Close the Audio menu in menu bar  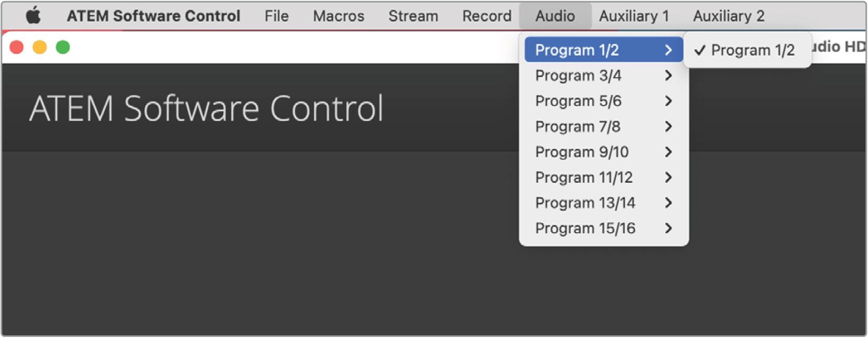[x=555, y=16]
